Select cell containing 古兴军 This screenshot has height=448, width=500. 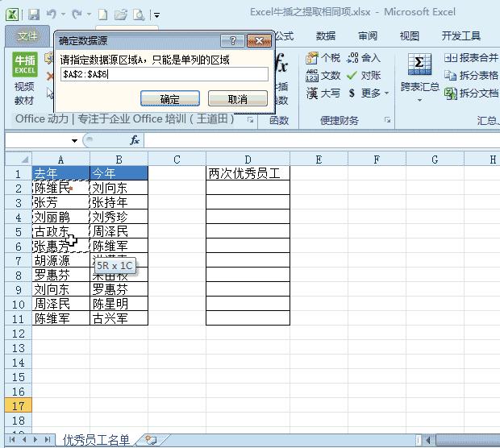pos(119,318)
